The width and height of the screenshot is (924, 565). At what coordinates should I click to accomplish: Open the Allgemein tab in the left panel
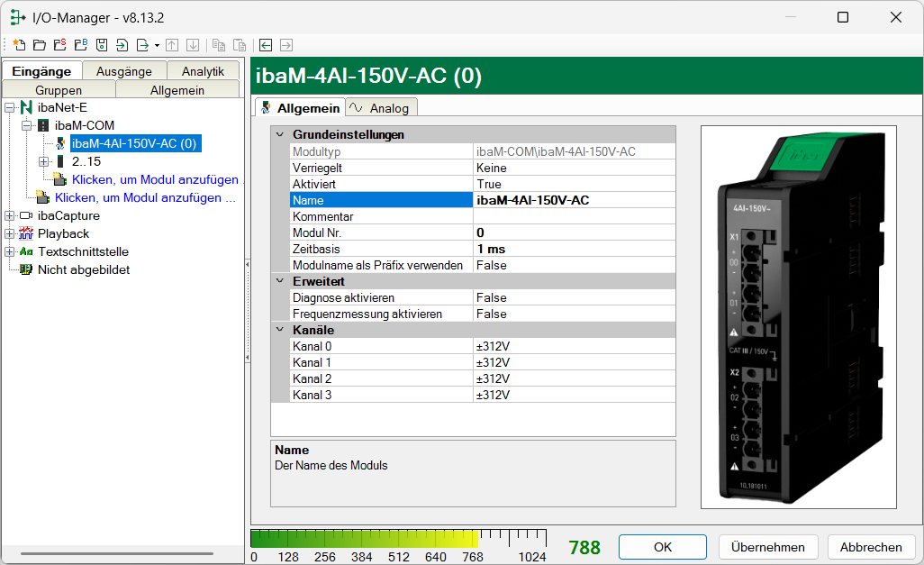[x=177, y=89]
